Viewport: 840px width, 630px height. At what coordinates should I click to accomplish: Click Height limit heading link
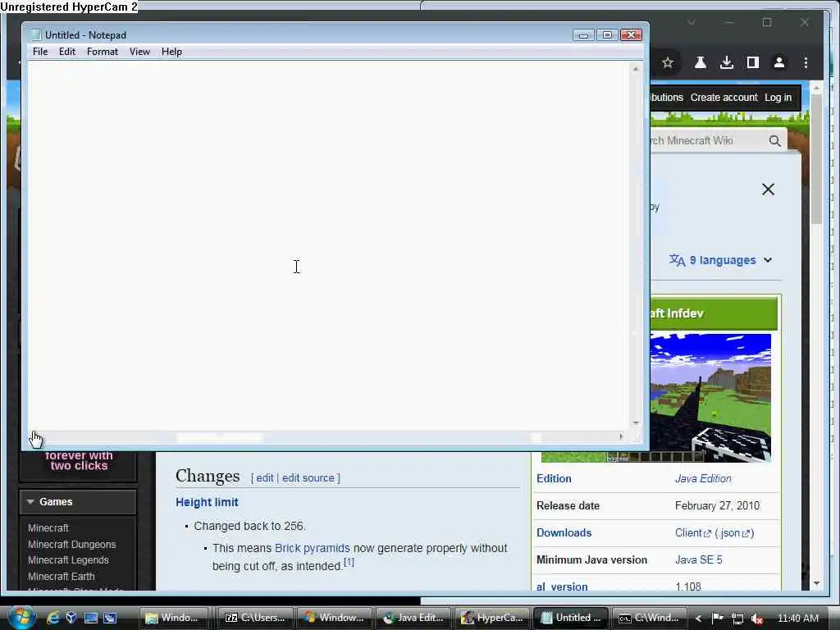(207, 503)
